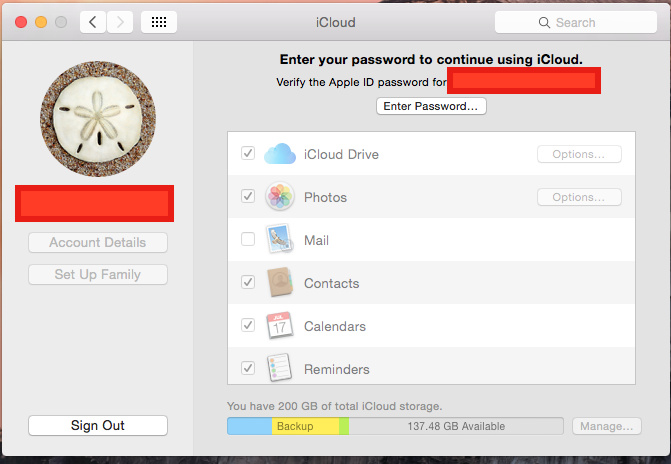Click the Photos row label
The image size is (671, 464).
tap(325, 197)
